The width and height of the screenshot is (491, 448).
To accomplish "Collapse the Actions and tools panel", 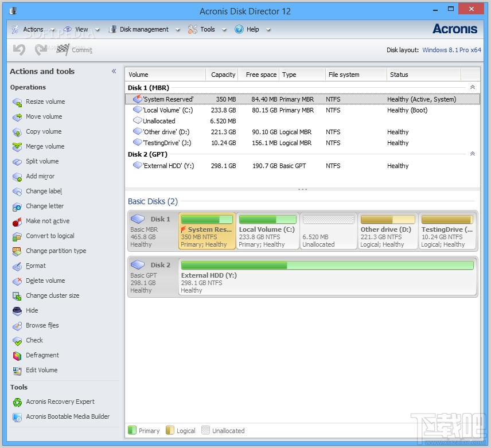I will pos(113,71).
